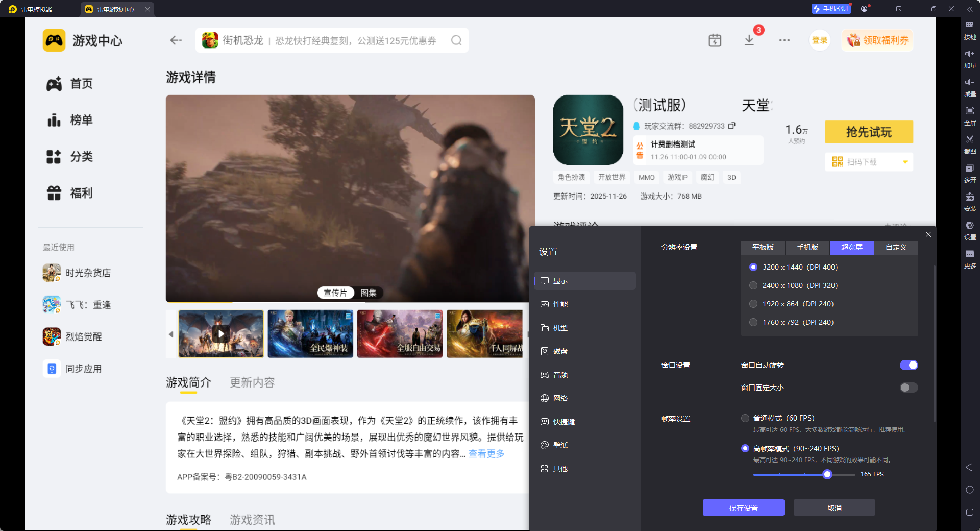Open the 性能 settings section
980x531 pixels.
(x=560, y=304)
